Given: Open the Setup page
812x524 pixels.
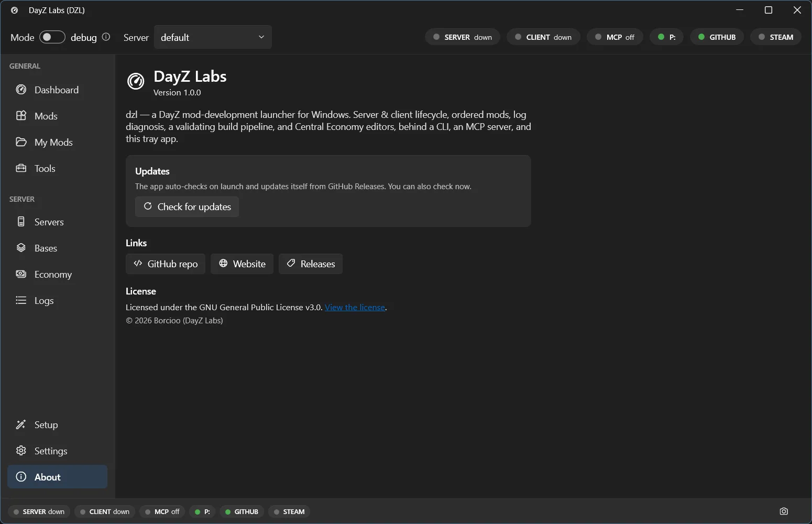Looking at the screenshot, I should point(58,424).
